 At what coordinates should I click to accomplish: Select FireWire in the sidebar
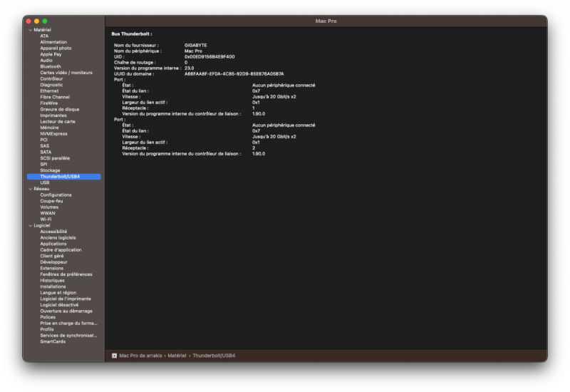[48, 103]
